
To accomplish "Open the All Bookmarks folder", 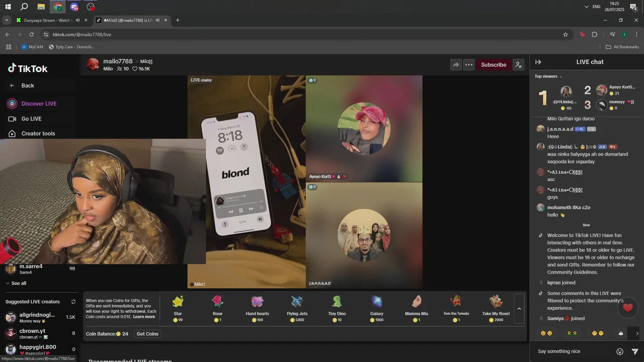I will [622, 47].
